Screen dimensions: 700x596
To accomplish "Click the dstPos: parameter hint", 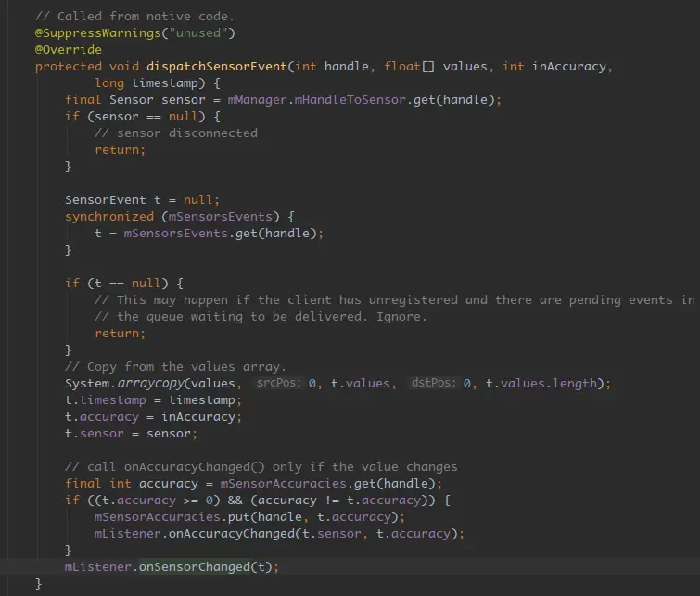I will pyautogui.click(x=434, y=383).
